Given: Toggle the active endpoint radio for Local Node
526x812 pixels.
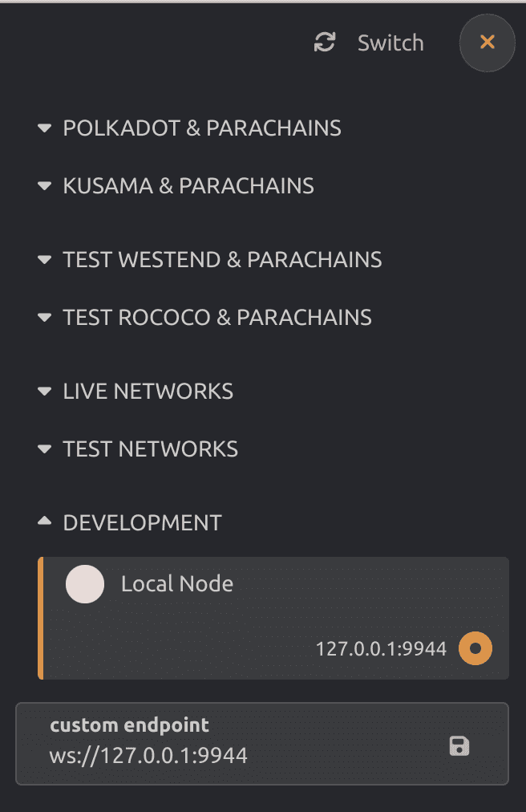Looking at the screenshot, I should coord(475,648).
